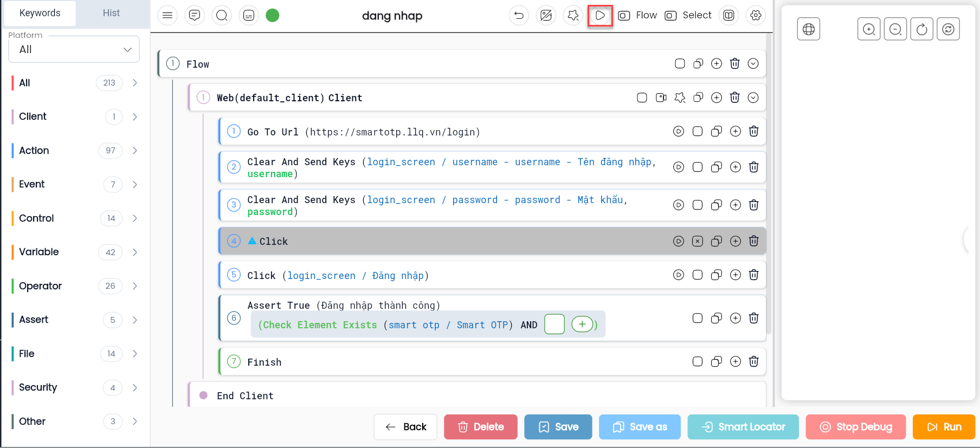Add a step after Finish
The image size is (980, 448).
tap(736, 361)
